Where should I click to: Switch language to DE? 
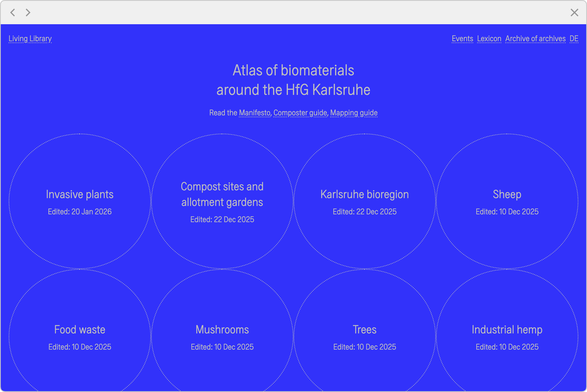click(x=574, y=39)
